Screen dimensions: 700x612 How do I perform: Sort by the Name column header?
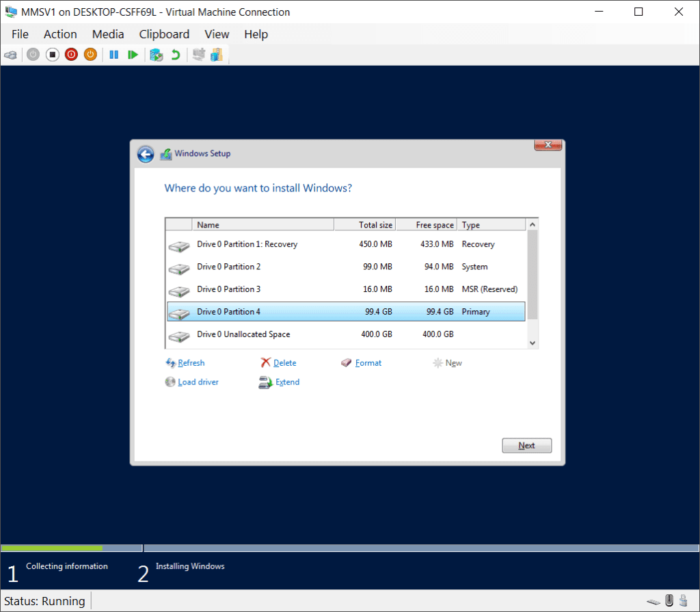pos(263,225)
